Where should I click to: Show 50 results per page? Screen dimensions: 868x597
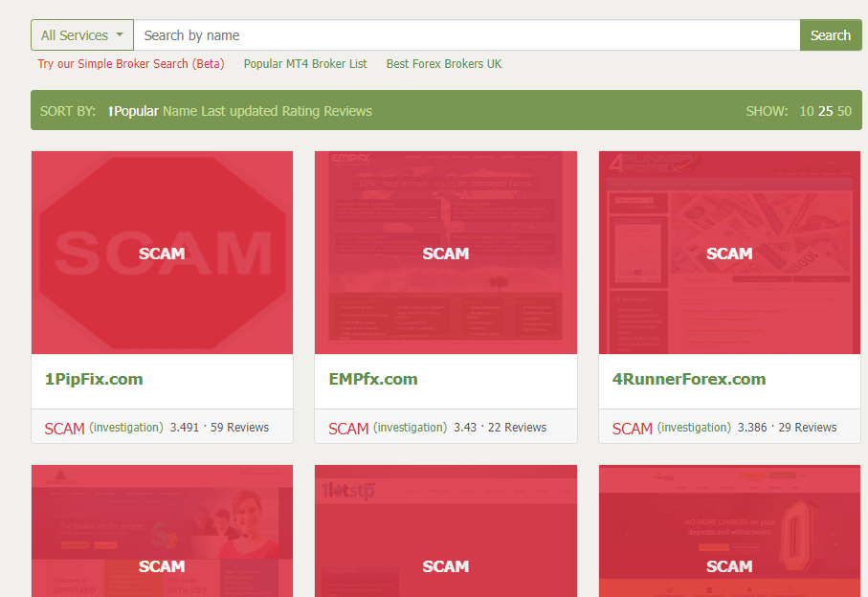[x=844, y=111]
